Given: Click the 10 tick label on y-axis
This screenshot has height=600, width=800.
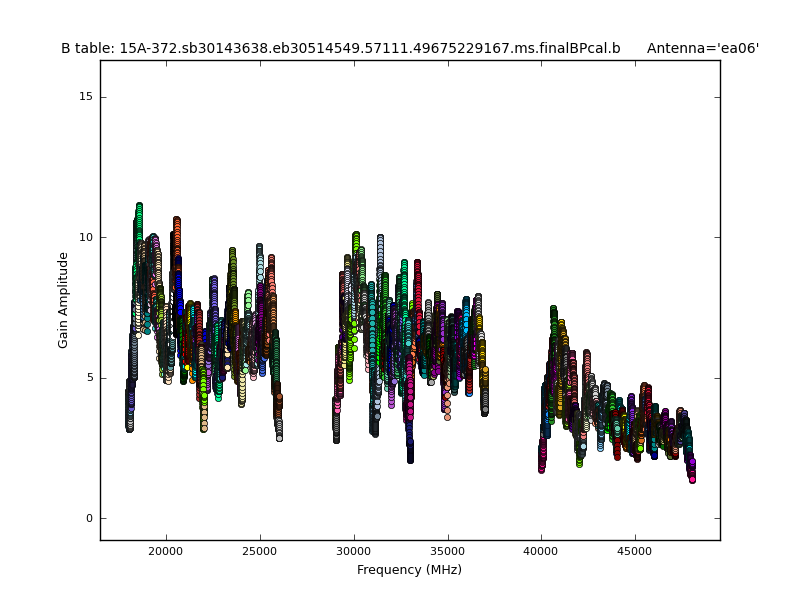Looking at the screenshot, I should pyautogui.click(x=85, y=238).
